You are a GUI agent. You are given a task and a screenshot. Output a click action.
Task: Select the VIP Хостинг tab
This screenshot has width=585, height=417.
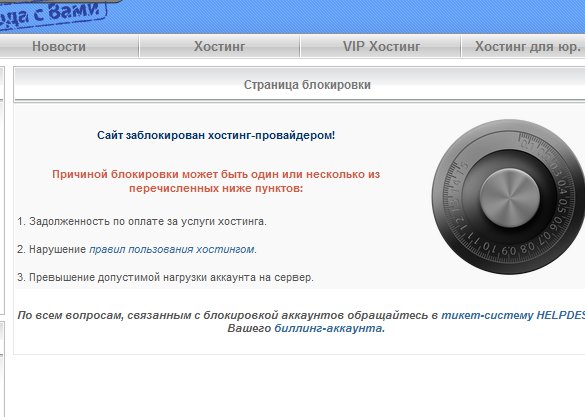tap(381, 46)
